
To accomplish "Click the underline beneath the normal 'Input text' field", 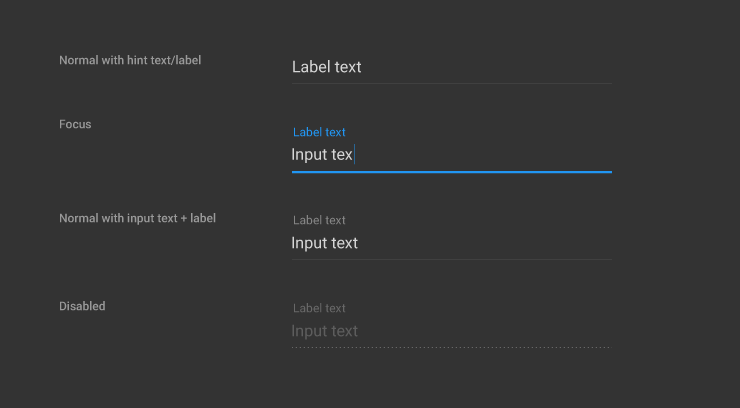I will pos(451,259).
